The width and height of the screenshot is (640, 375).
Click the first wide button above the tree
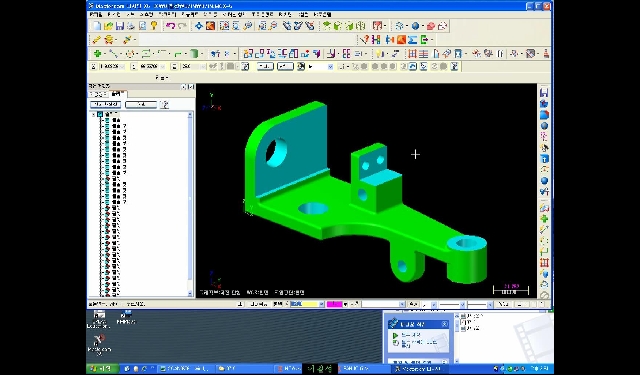[x=105, y=105]
